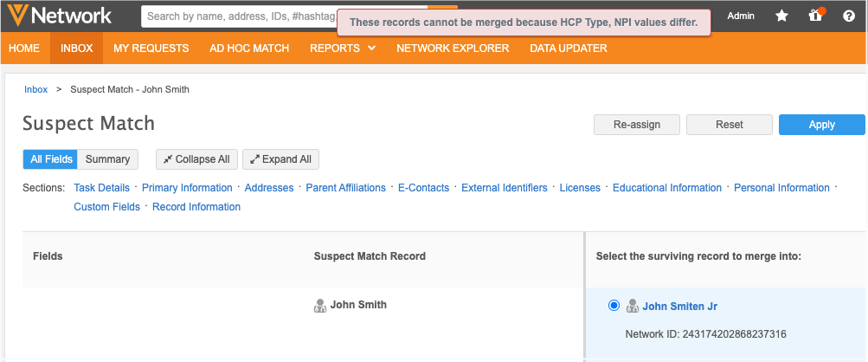This screenshot has width=868, height=362.
Task: Expand all sections with Expand All
Action: [281, 159]
